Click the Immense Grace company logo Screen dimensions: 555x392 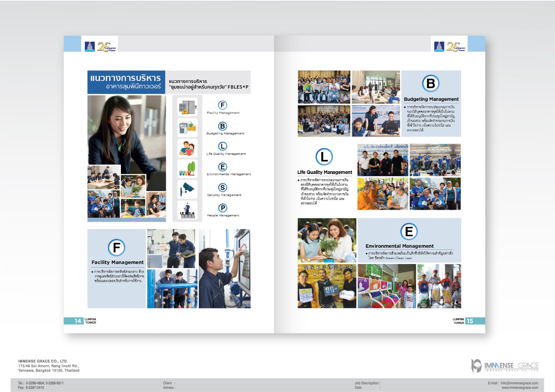tap(505, 366)
